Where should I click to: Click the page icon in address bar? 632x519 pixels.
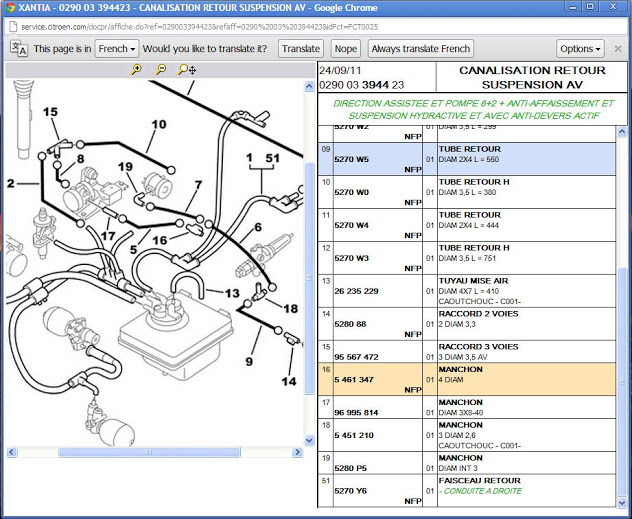(x=12, y=27)
